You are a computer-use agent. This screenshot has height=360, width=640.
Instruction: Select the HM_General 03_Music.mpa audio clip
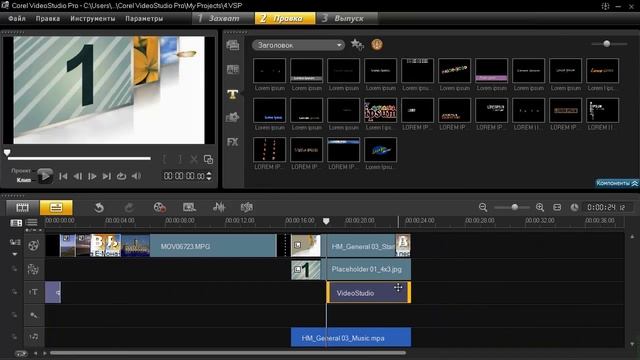tap(351, 338)
